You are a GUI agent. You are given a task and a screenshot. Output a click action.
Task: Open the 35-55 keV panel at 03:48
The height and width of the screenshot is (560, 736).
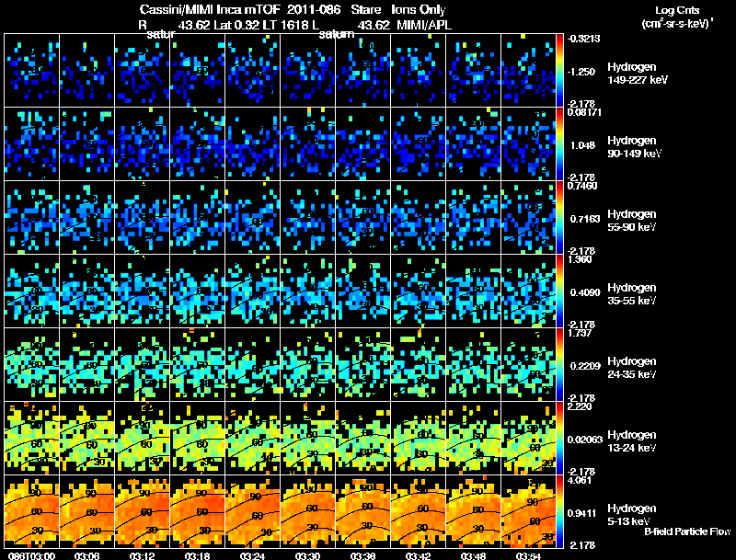pos(474,291)
